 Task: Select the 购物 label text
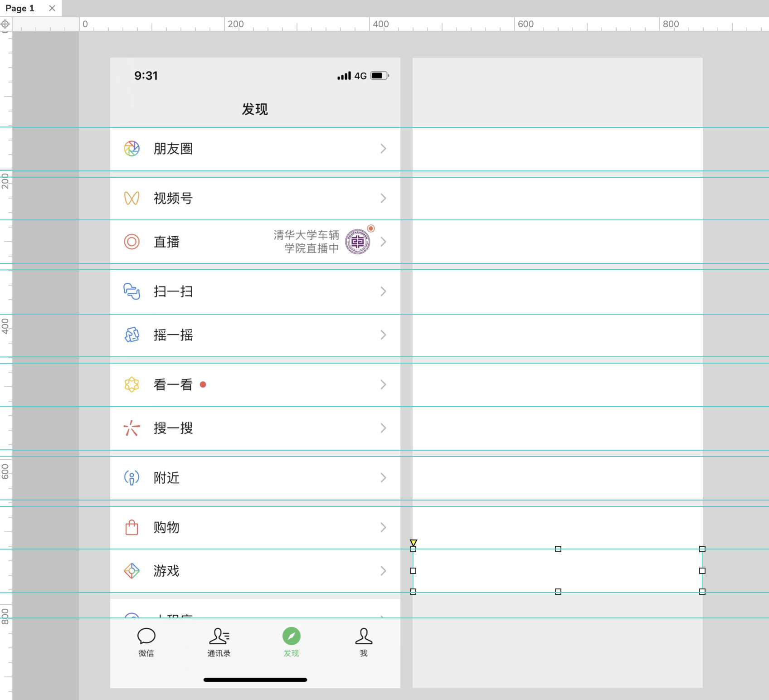click(167, 527)
